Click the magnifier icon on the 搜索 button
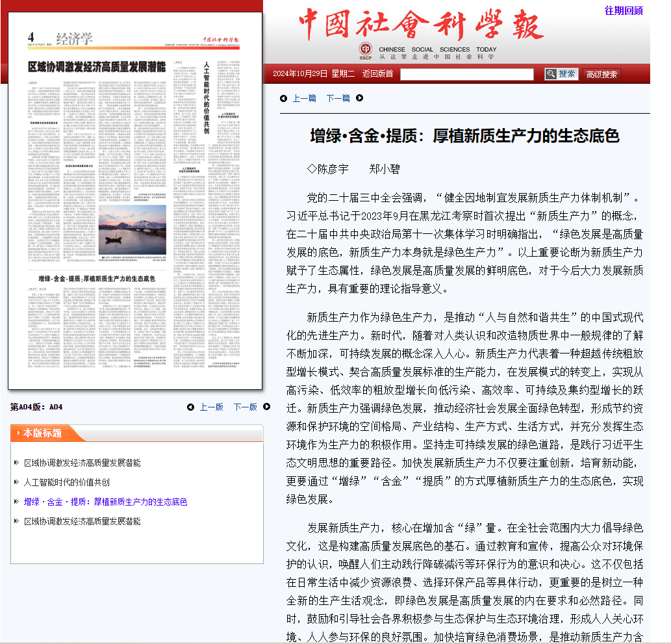The image size is (671, 644). tap(551, 74)
